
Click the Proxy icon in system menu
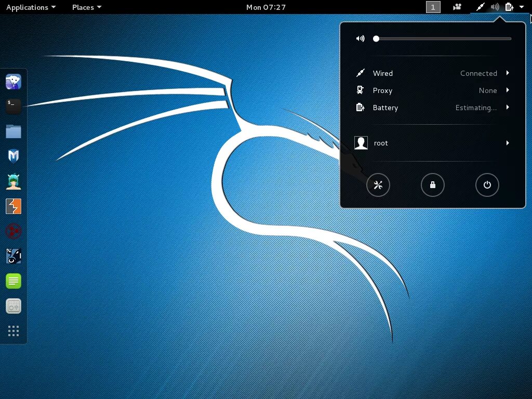360,90
